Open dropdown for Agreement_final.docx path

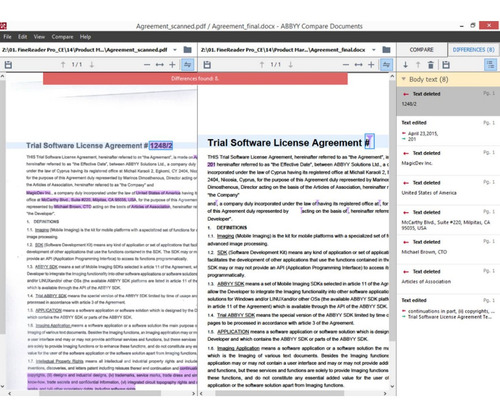(374, 50)
